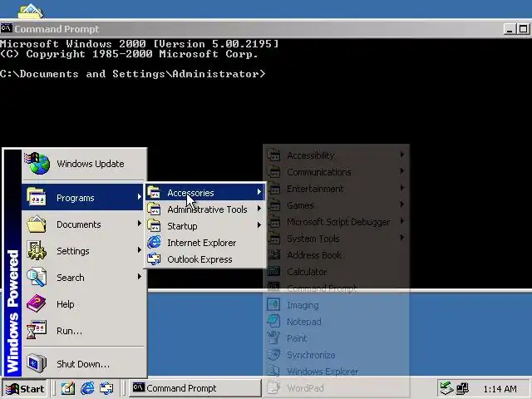Click the 1:14 AM system clock
The height and width of the screenshot is (399, 532).
point(500,389)
